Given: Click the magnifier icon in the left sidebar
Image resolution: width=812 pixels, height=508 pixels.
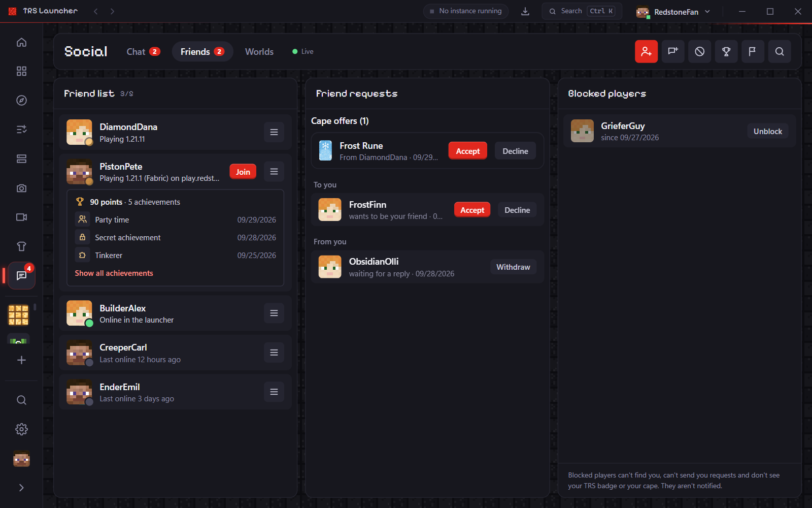Looking at the screenshot, I should click(x=21, y=400).
